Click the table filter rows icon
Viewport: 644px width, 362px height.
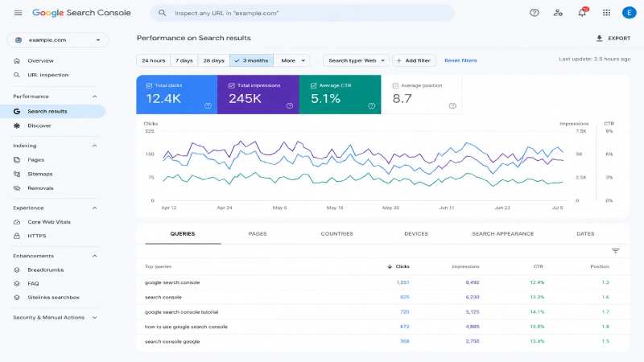pos(615,251)
